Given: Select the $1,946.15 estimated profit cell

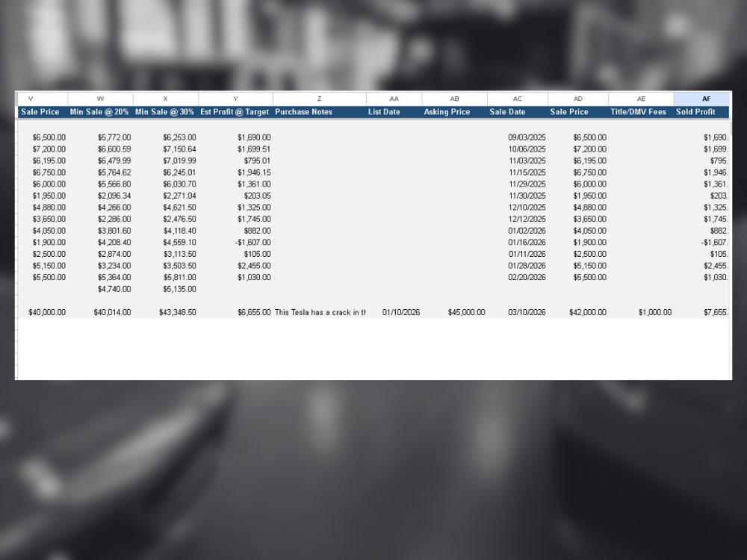Looking at the screenshot, I should pyautogui.click(x=235, y=172).
